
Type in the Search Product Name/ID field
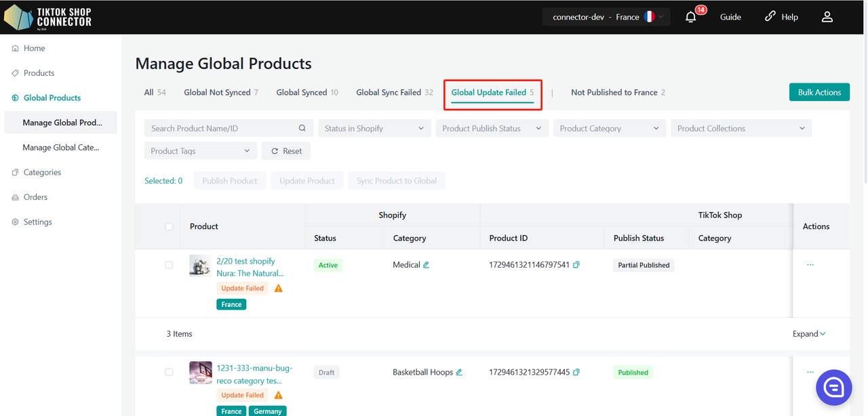[220, 128]
